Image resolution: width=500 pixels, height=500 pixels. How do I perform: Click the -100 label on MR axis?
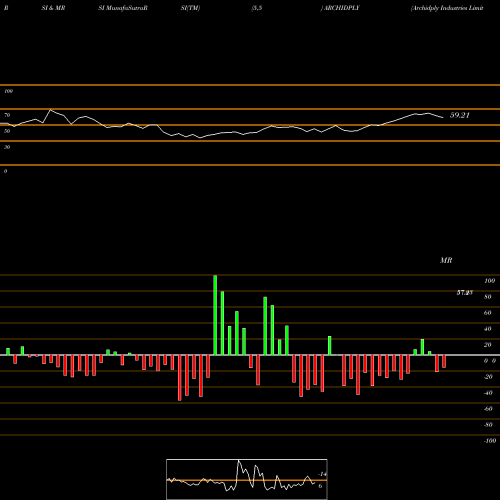pos(490,441)
